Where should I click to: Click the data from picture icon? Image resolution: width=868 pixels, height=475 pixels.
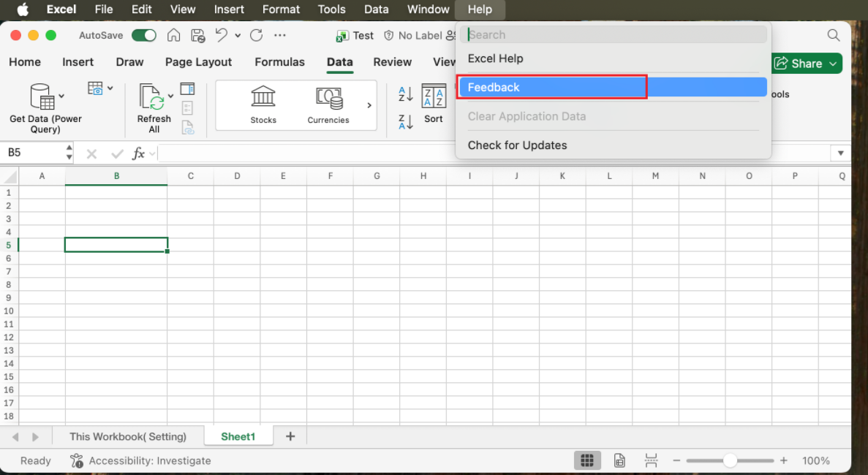95,88
